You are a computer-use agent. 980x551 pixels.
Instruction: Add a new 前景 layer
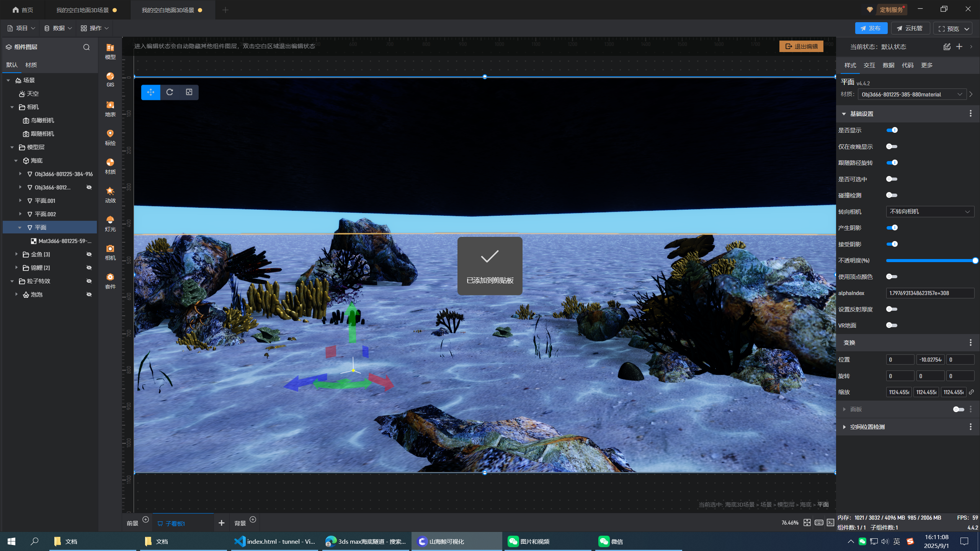pos(145,519)
